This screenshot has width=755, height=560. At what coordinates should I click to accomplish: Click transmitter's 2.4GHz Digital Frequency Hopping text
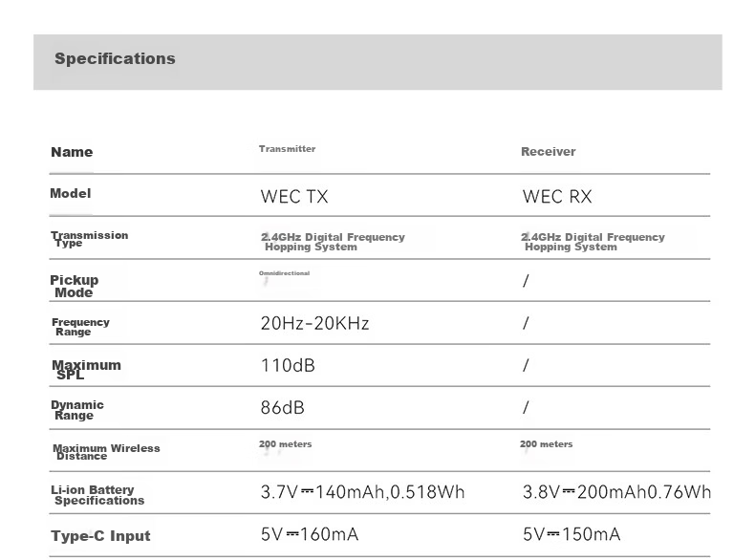coord(333,242)
